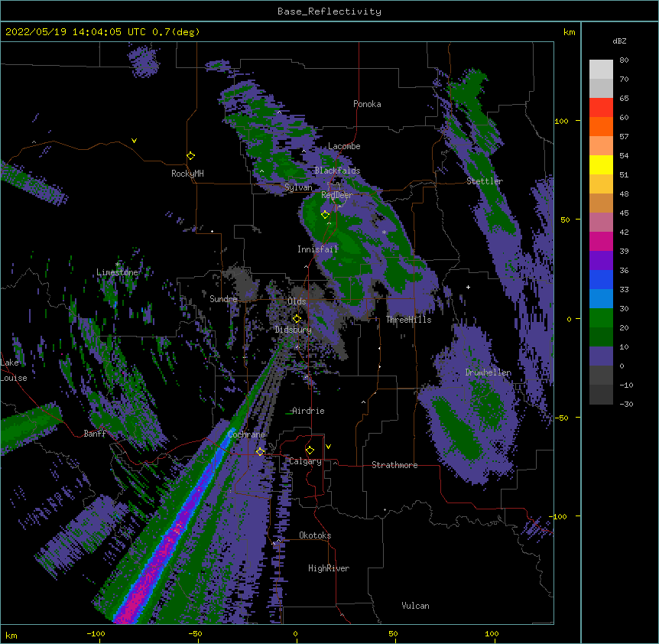The width and height of the screenshot is (659, 644).
Task: Click the Sundre town label
Action: coord(223,299)
